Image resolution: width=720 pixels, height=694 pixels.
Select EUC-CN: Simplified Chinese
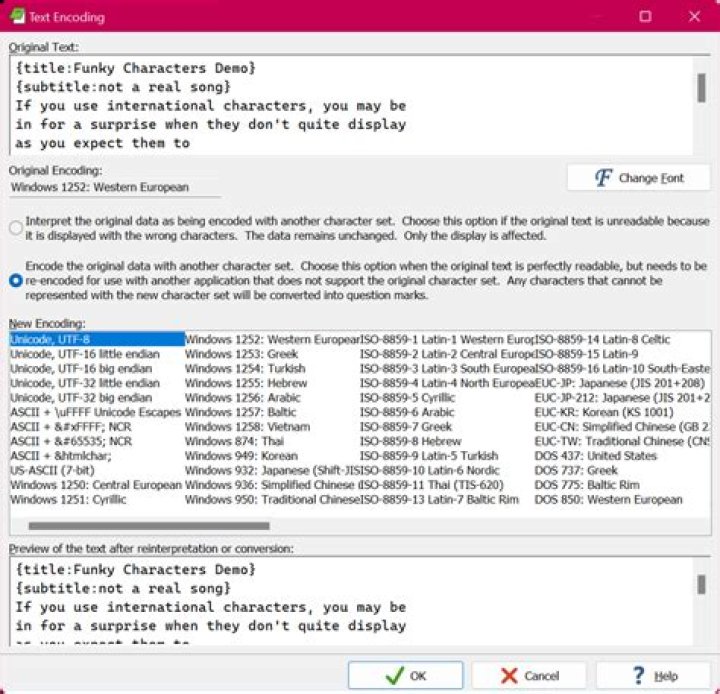tap(622, 427)
